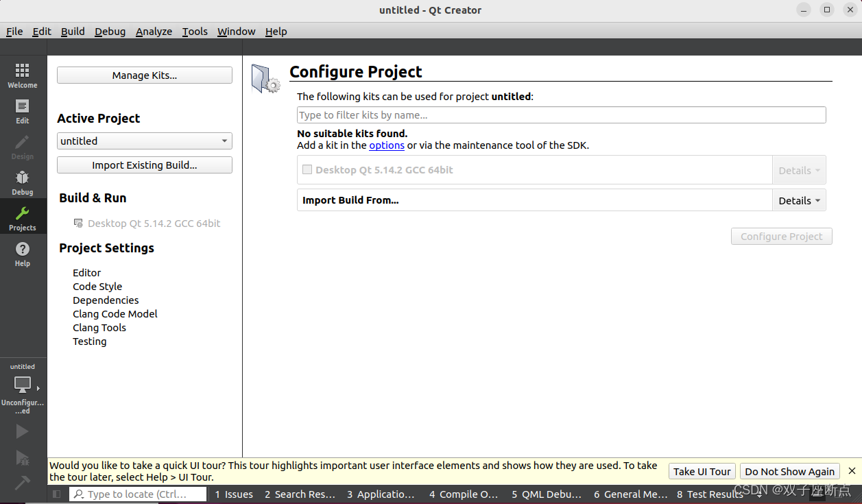
Task: Select Desktop Qt 5.14.2 under Build & Run
Action: [x=154, y=224]
